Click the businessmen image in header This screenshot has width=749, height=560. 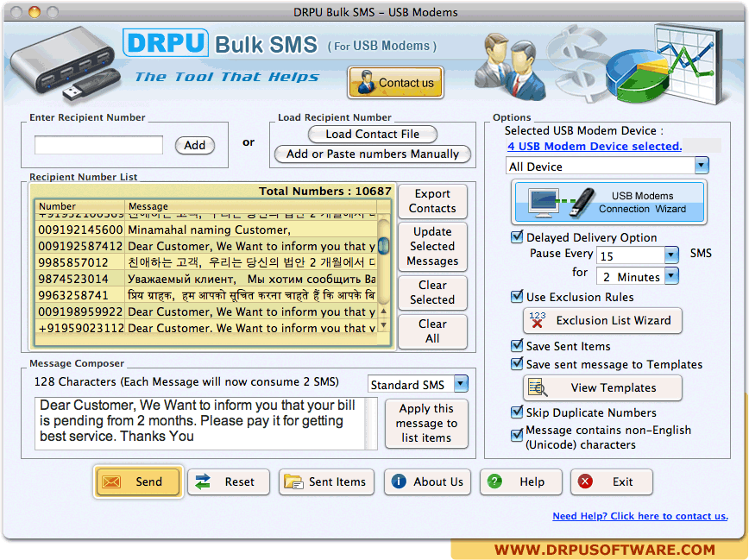[511, 67]
